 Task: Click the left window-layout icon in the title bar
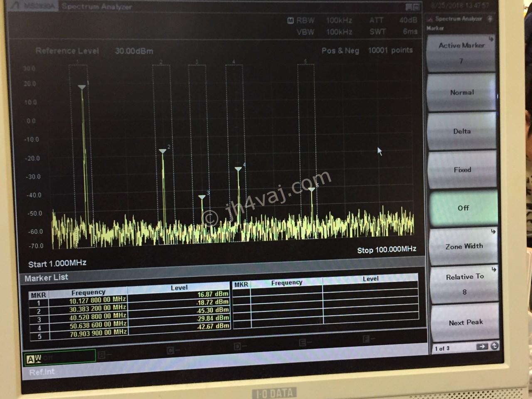click(x=408, y=7)
